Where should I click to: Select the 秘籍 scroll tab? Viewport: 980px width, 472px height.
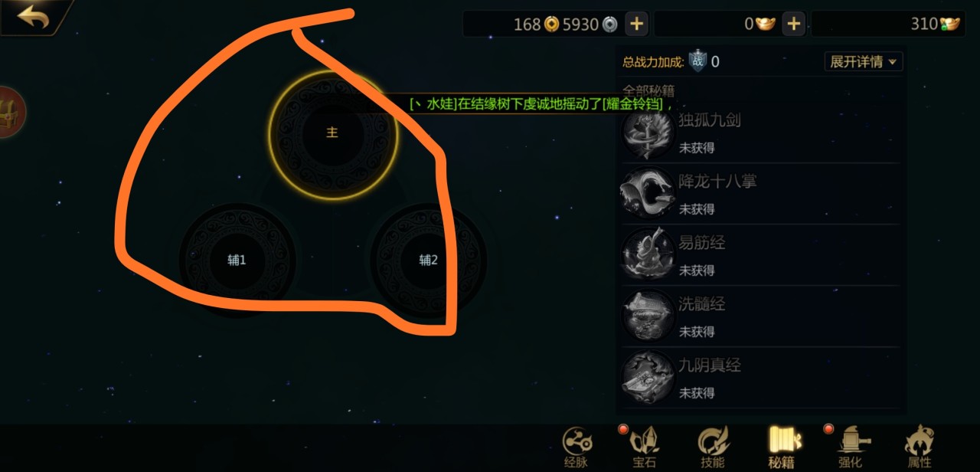pos(782,447)
